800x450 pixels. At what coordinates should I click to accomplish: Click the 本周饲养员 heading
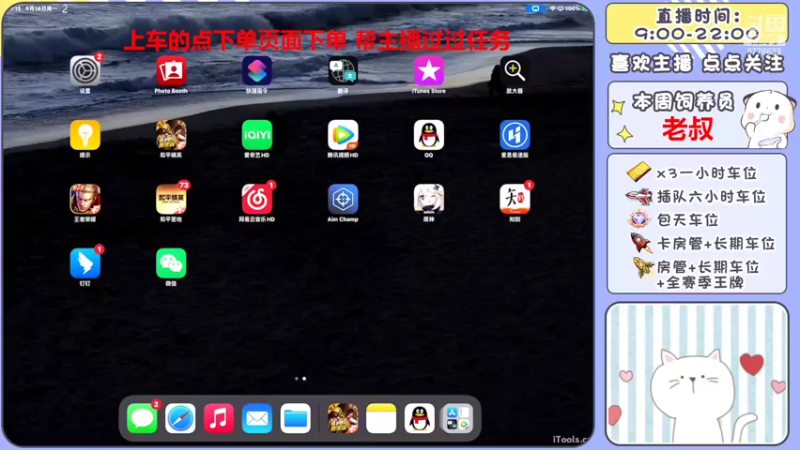(683, 102)
